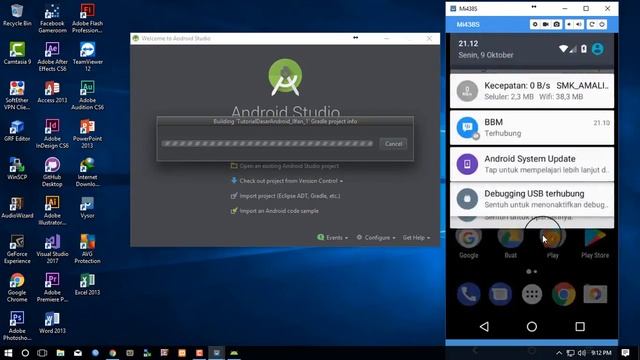Open the Recycle Bin

tap(17, 15)
